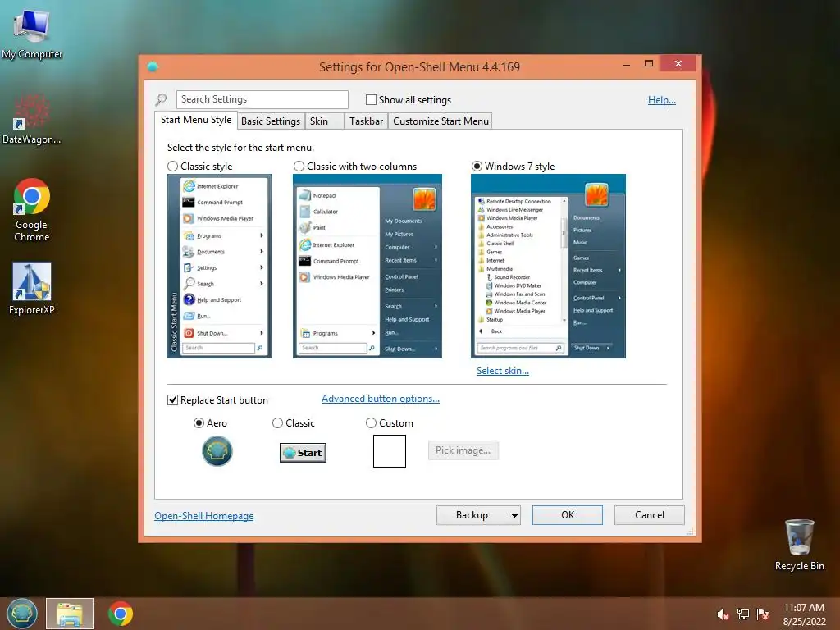The width and height of the screenshot is (840, 630).
Task: Launch the Google Chrome desktop shortcut
Action: pyautogui.click(x=32, y=209)
